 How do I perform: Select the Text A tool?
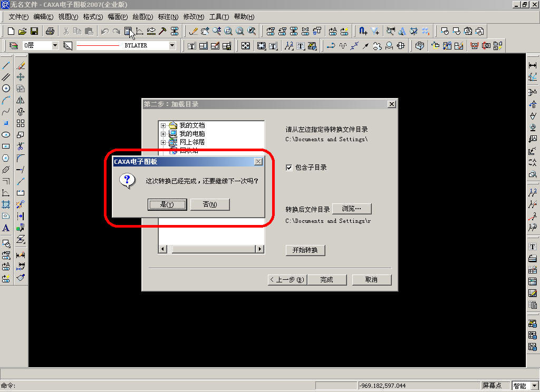point(6,228)
